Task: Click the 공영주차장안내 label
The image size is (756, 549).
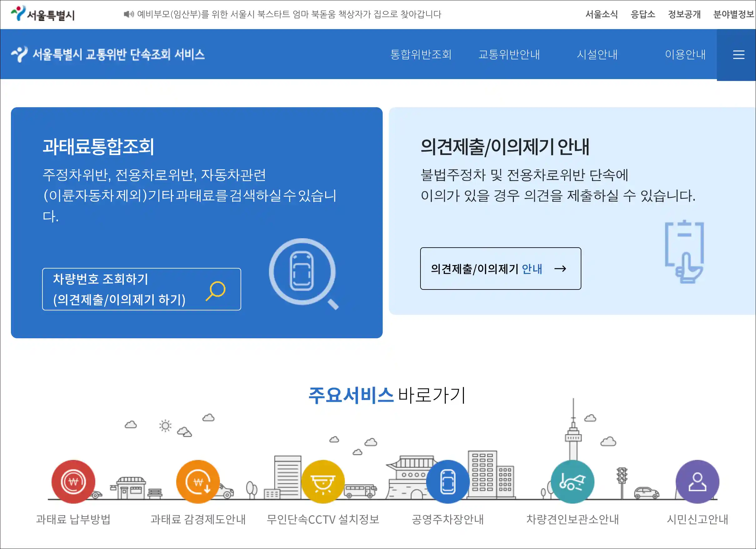Action: 448,519
